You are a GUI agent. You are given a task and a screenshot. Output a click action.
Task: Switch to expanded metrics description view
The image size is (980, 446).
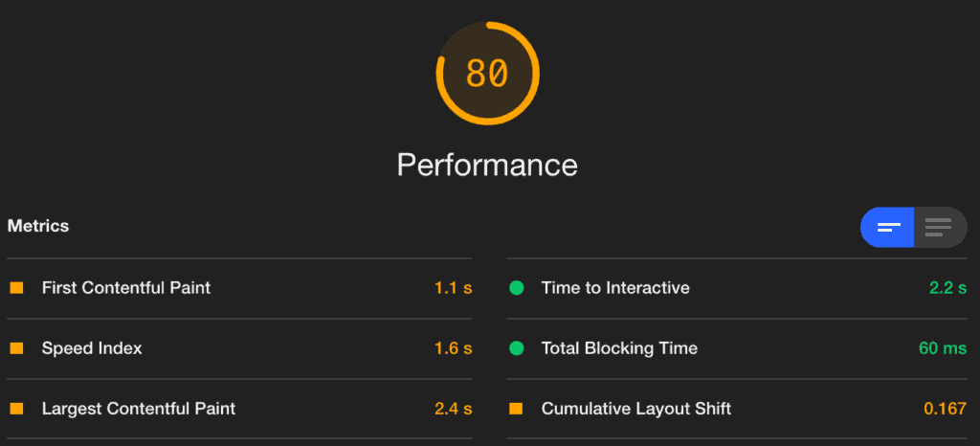(940, 227)
